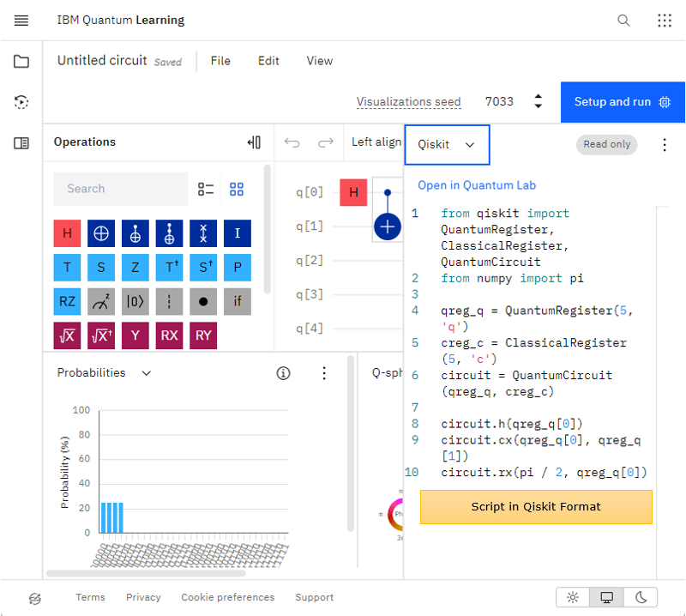Image resolution: width=686 pixels, height=616 pixels.
Task: Select the Identity gate
Action: 238,233
